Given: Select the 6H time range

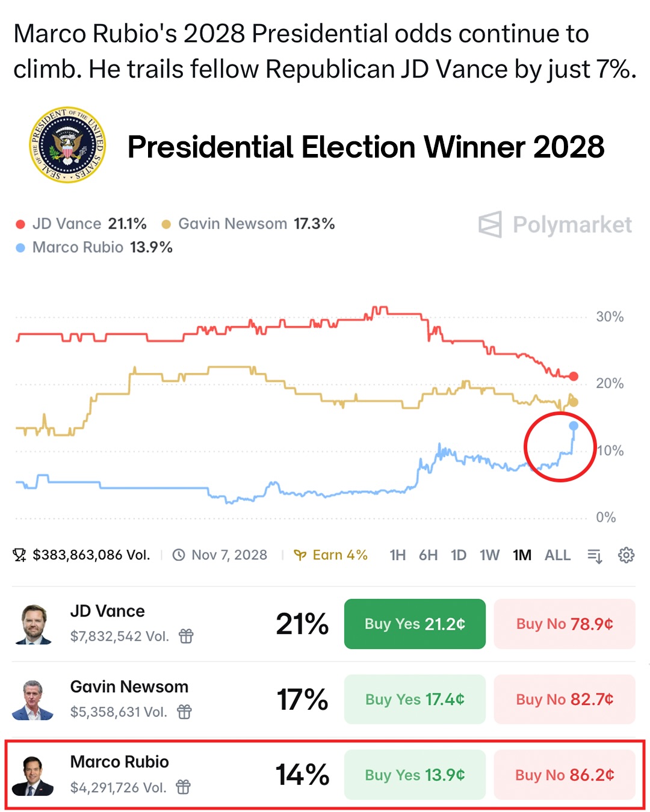Looking at the screenshot, I should click(x=428, y=555).
